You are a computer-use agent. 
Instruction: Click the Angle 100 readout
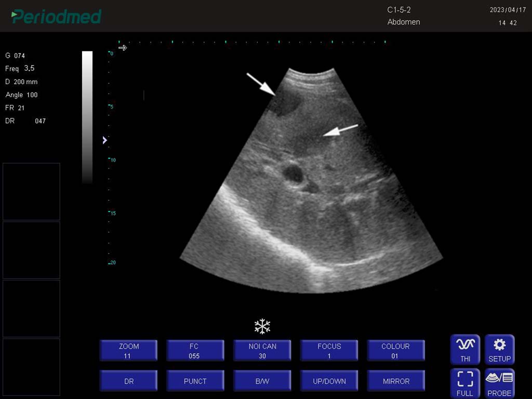pyautogui.click(x=21, y=95)
